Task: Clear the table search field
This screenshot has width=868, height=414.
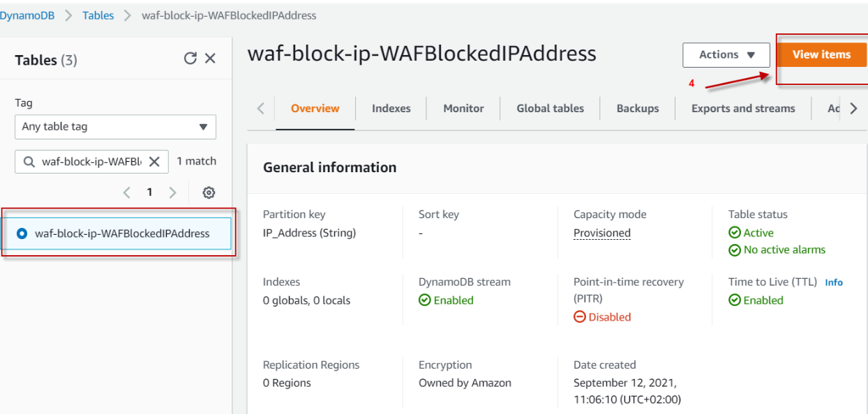Action: point(154,162)
